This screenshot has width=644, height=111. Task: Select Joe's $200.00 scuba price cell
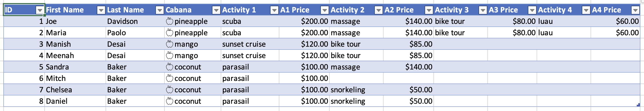point(304,21)
